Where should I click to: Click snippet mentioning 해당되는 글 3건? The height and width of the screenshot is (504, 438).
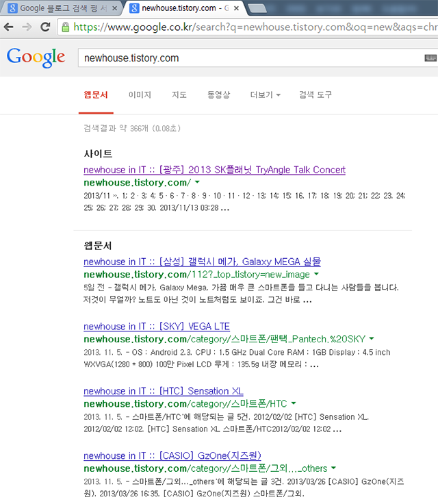(244, 488)
